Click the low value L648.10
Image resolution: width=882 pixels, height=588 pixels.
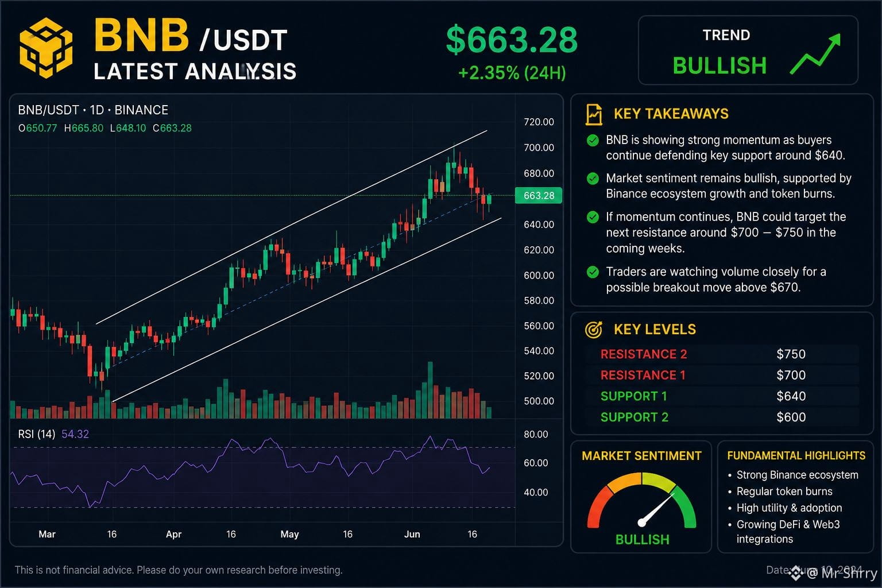[128, 128]
